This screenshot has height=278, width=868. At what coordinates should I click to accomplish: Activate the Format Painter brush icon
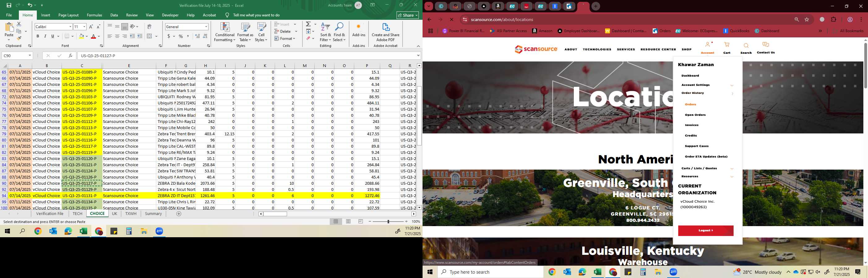pyautogui.click(x=19, y=38)
